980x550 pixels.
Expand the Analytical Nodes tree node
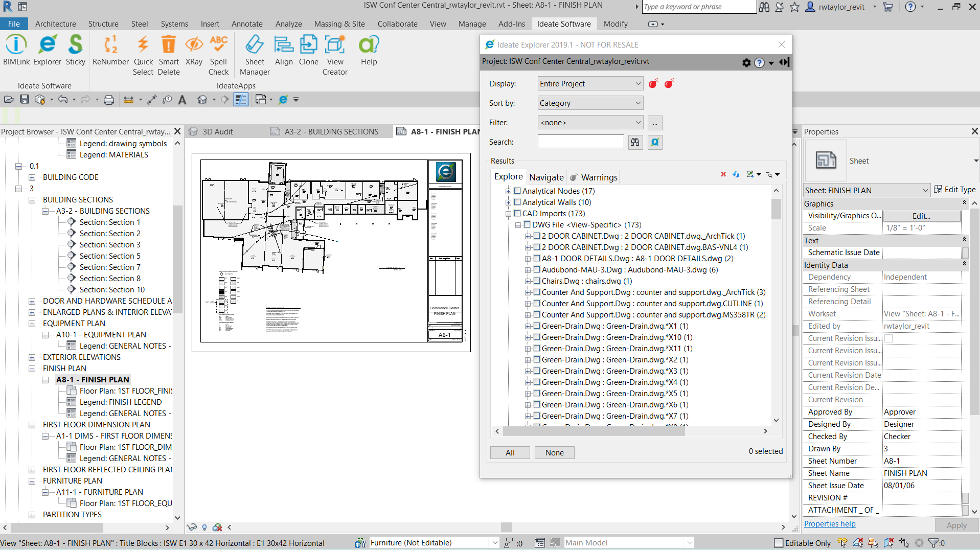pyautogui.click(x=508, y=191)
